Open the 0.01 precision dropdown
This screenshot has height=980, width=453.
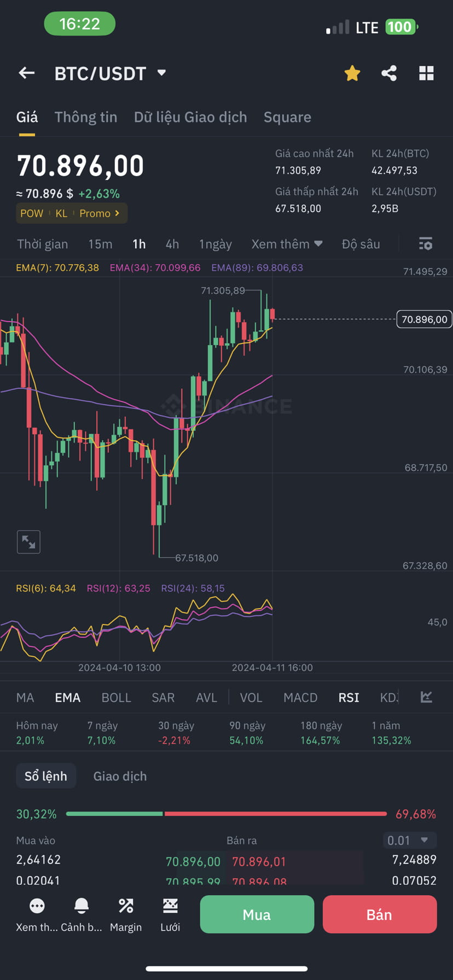click(409, 840)
